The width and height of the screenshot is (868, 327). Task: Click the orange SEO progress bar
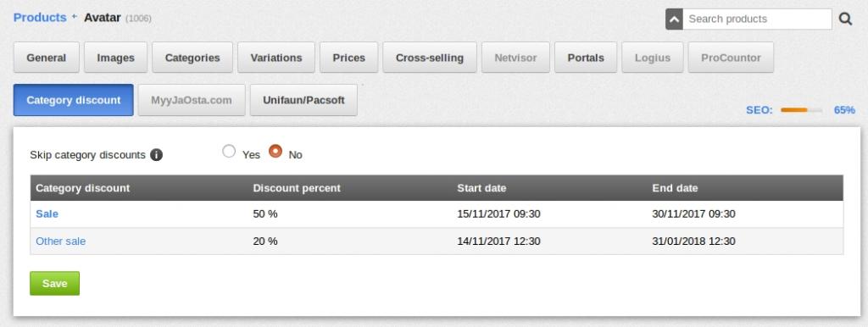pyautogui.click(x=801, y=110)
